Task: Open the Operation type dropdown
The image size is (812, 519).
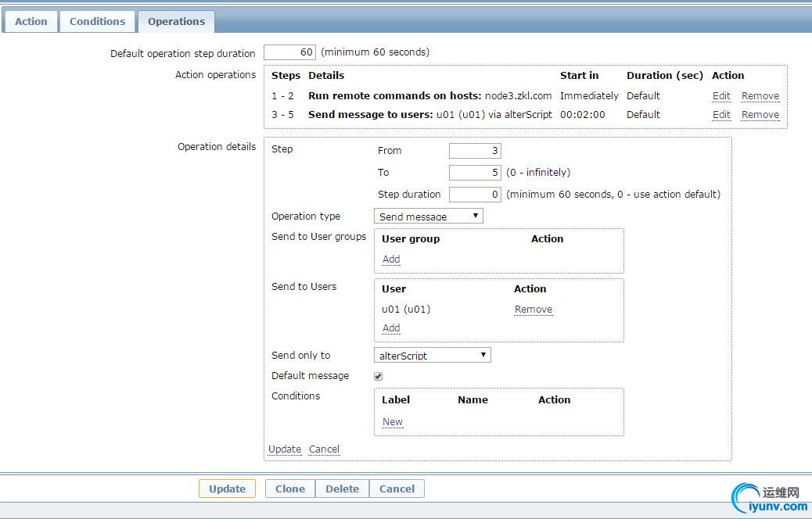Action: tap(428, 217)
